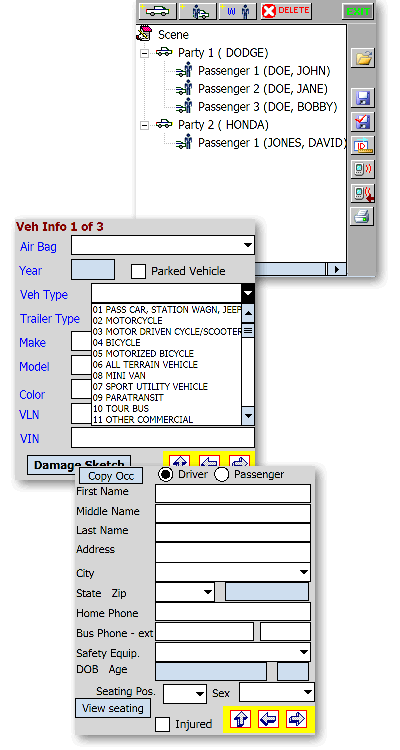Click the printer icon in sidebar

[363, 216]
